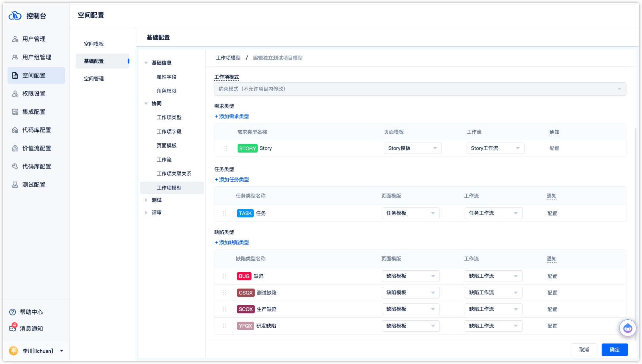Click the user management sidebar icon
This screenshot has height=364, width=642.
pos(15,39)
